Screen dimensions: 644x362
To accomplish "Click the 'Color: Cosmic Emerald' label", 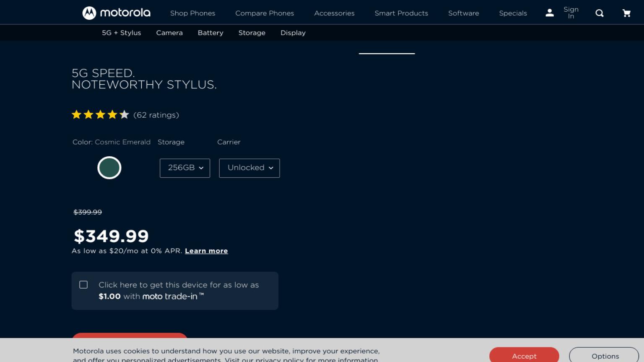I will point(112,142).
